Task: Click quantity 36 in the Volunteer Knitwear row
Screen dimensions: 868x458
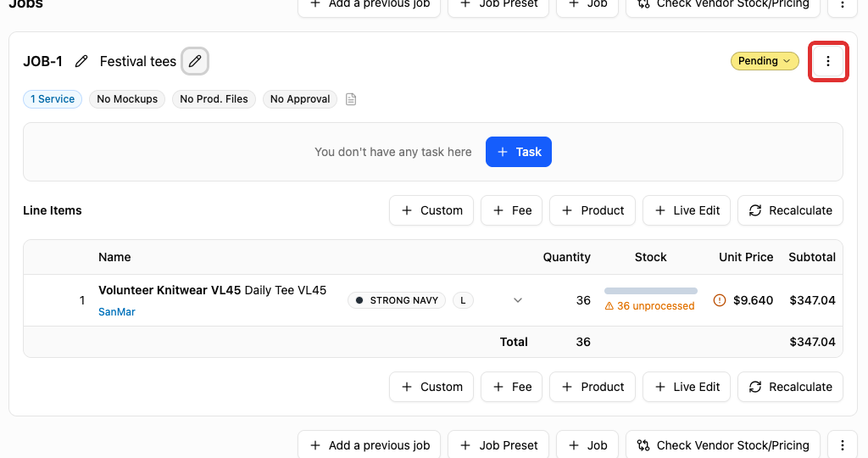Action: [x=583, y=300]
